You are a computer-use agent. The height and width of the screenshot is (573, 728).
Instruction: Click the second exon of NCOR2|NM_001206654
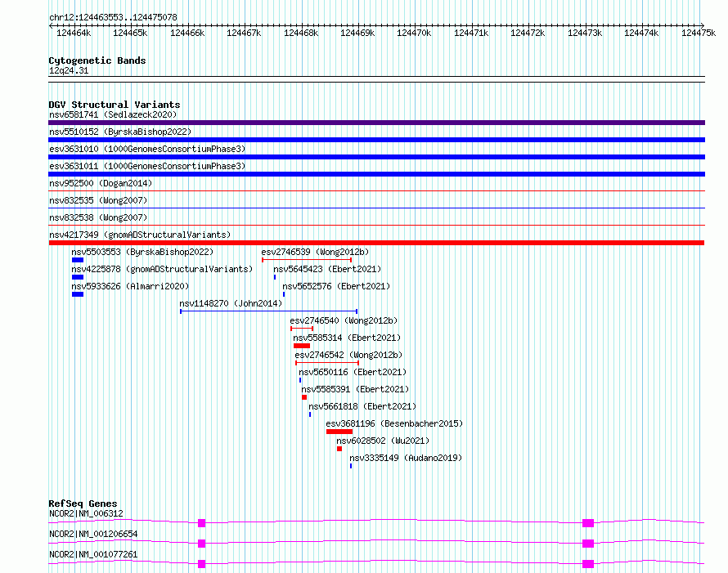click(x=588, y=544)
